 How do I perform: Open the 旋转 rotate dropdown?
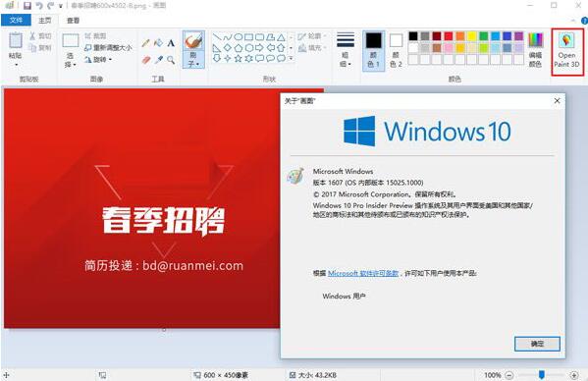pyautogui.click(x=98, y=59)
